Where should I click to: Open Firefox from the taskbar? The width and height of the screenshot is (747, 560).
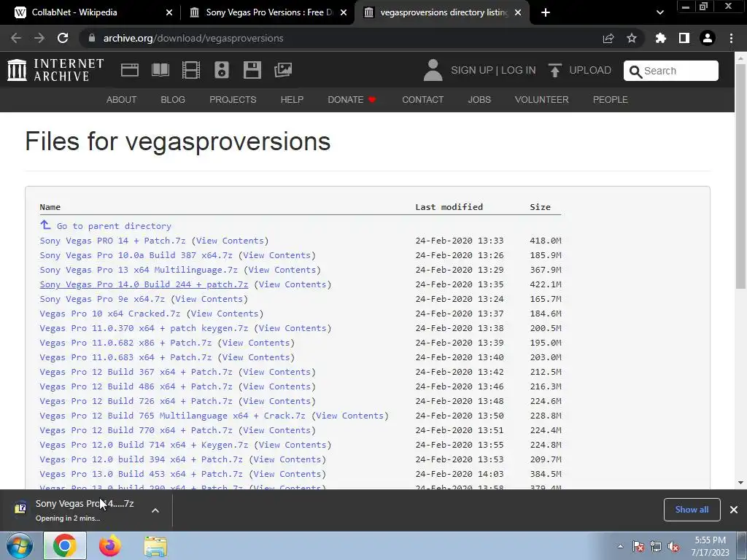(x=110, y=546)
